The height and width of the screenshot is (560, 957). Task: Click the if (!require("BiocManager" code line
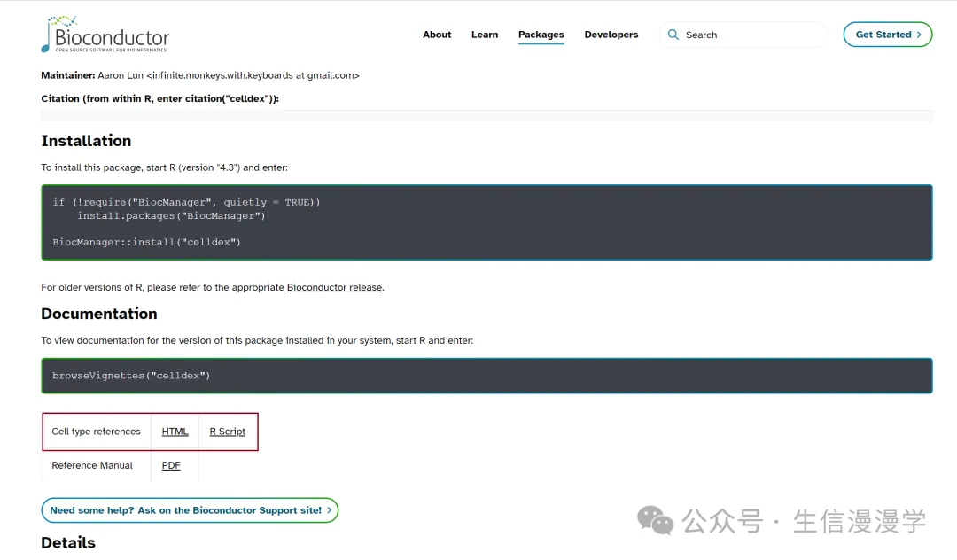tap(186, 203)
